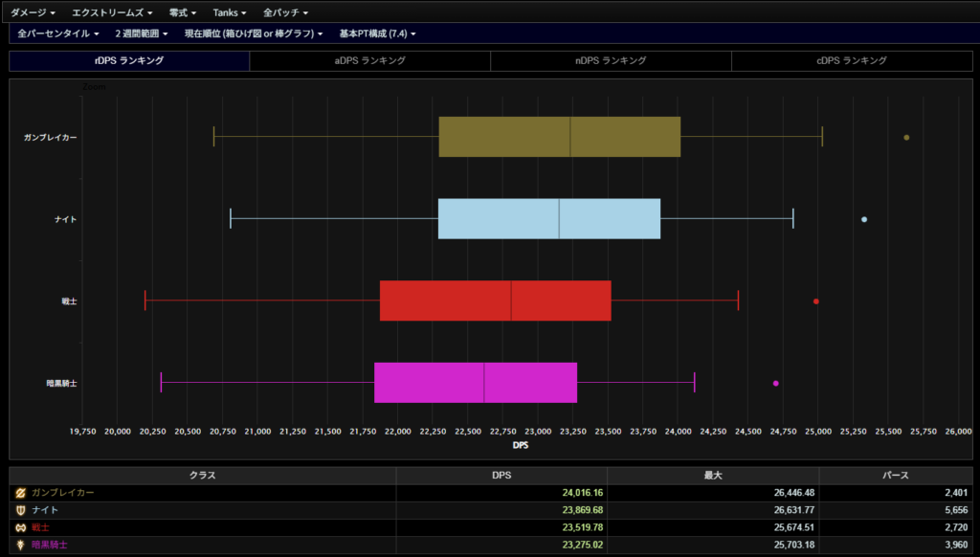This screenshot has width=980, height=557.
Task: Open the 全パーセンタイル percentile filter
Action: (59, 33)
